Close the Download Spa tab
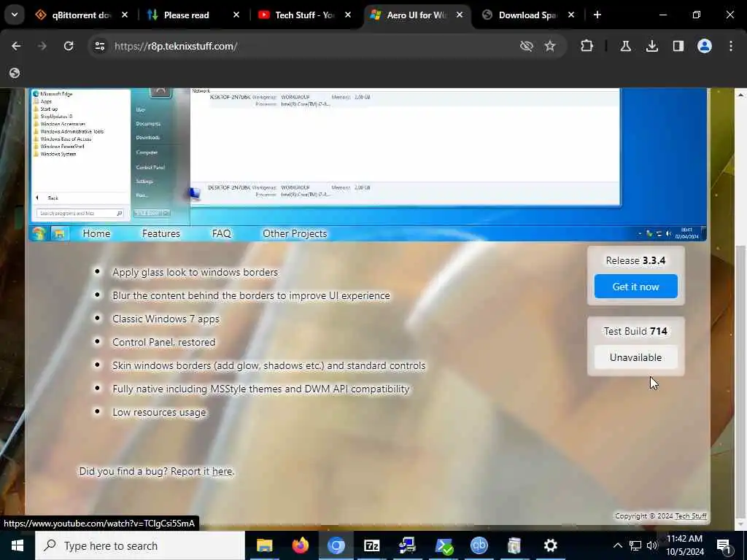 570,15
